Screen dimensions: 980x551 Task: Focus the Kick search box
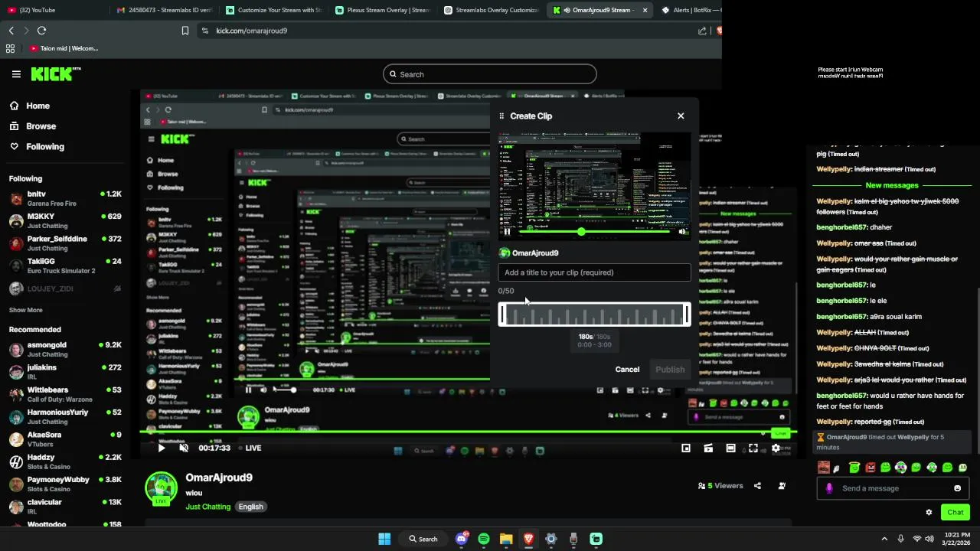pos(490,74)
